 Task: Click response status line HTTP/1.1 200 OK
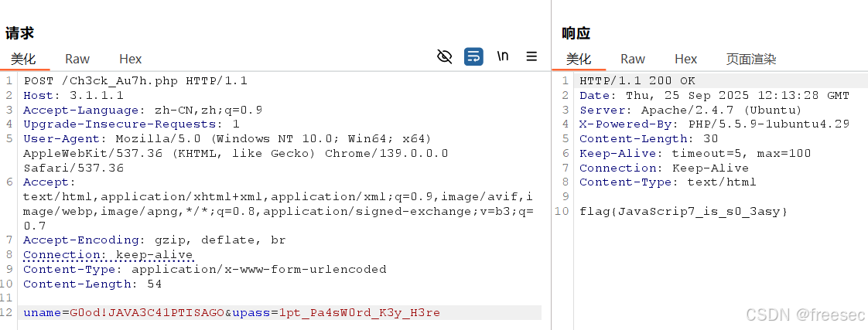click(x=637, y=81)
